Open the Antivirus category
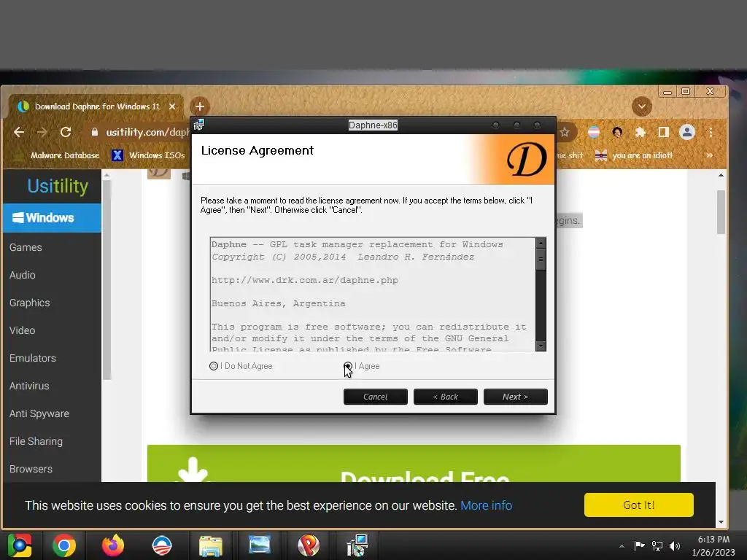747x560 pixels. (x=29, y=386)
